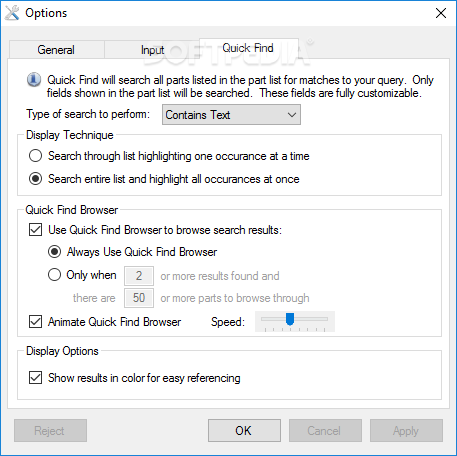Select highlight all occurances at once option
This screenshot has width=457, height=456.
point(35,179)
